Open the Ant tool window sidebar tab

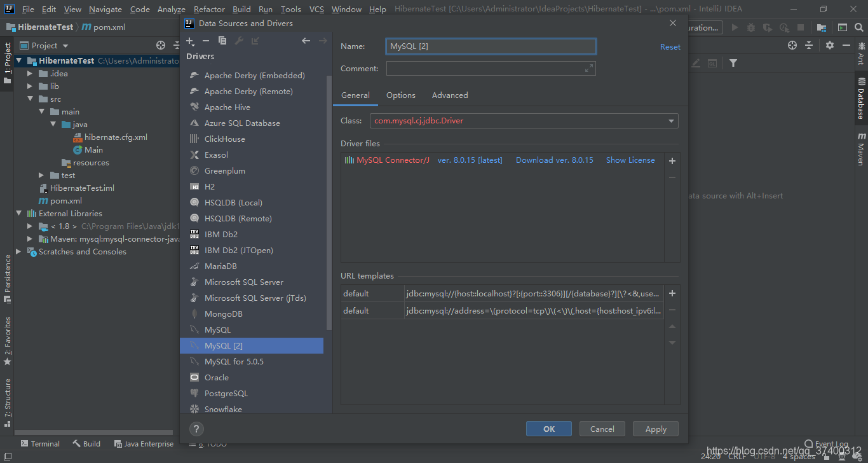point(861,53)
